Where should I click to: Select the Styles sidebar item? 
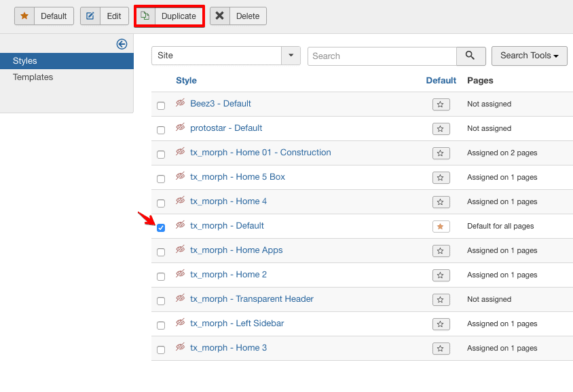(x=67, y=61)
